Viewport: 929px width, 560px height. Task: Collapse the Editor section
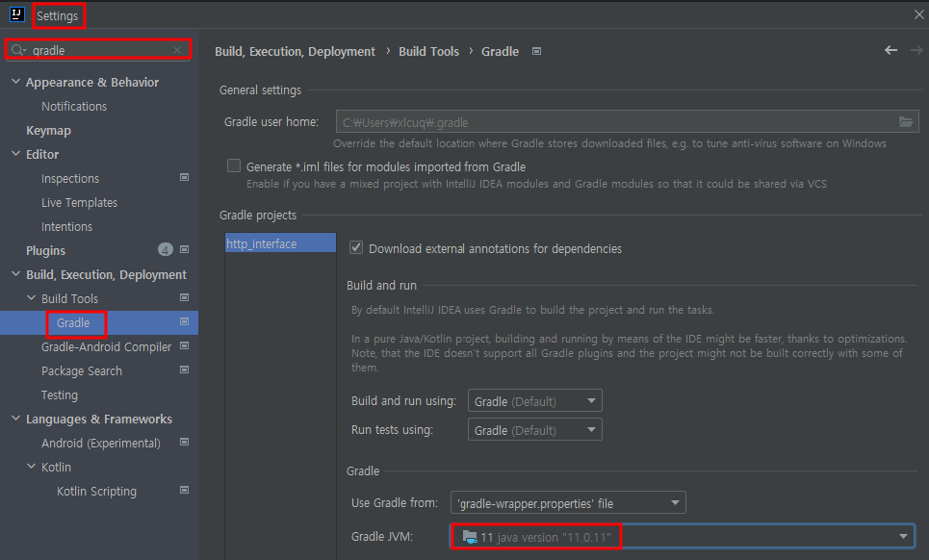(16, 154)
